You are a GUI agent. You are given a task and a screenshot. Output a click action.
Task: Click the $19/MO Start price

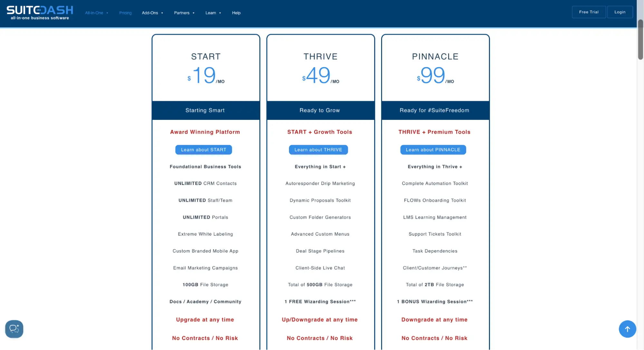point(205,75)
